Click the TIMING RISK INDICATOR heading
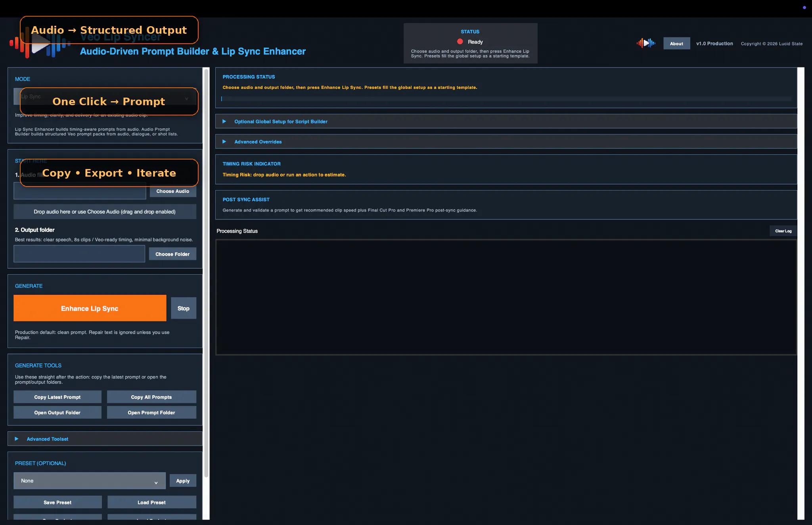The height and width of the screenshot is (525, 812). (x=252, y=164)
